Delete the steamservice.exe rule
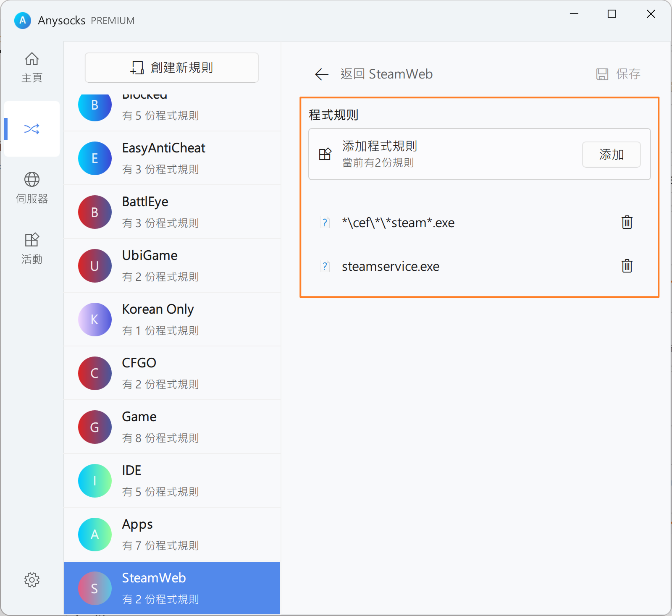Viewport: 672px width, 616px height. pos(627,266)
